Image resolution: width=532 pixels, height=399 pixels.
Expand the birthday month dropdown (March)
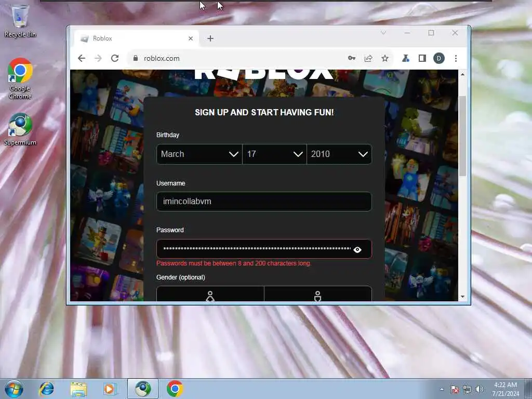pyautogui.click(x=199, y=154)
